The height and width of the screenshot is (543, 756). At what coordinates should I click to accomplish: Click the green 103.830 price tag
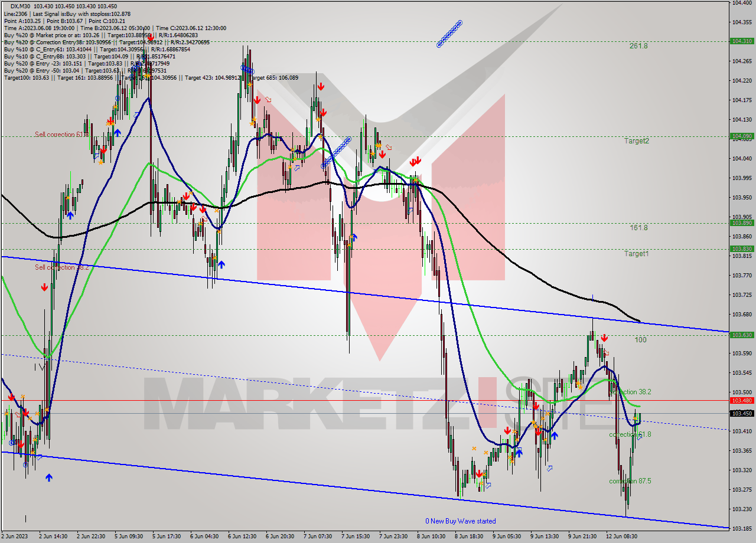pyautogui.click(x=742, y=249)
